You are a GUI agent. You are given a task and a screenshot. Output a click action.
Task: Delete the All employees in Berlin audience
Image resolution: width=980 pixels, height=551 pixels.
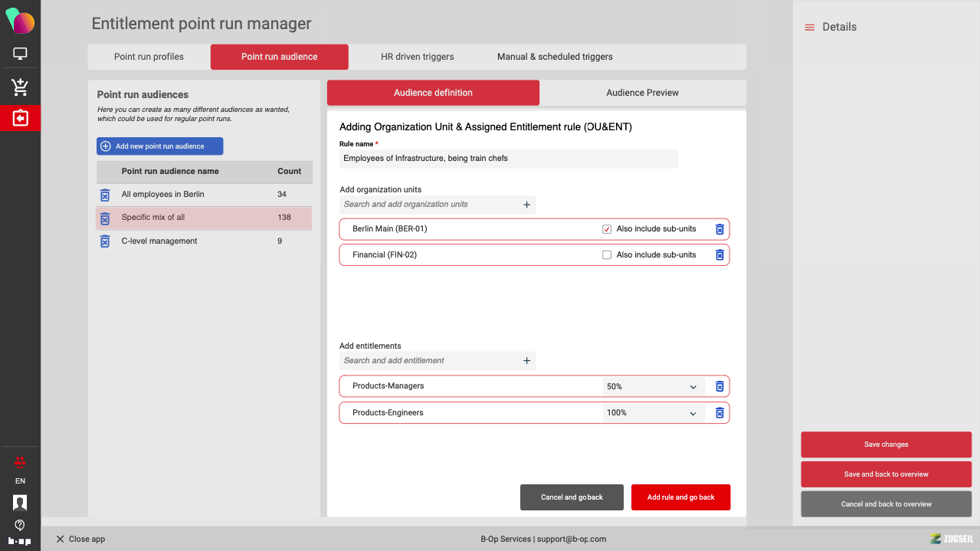pyautogui.click(x=105, y=195)
